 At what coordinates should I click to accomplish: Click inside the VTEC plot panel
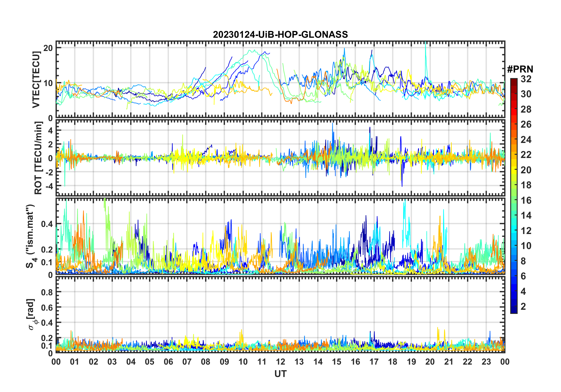click(280, 80)
